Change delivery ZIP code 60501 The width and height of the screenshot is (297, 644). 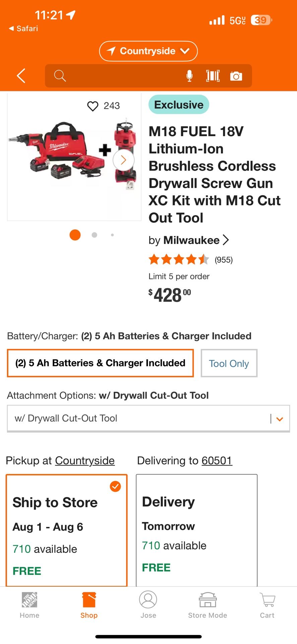pos(217,461)
